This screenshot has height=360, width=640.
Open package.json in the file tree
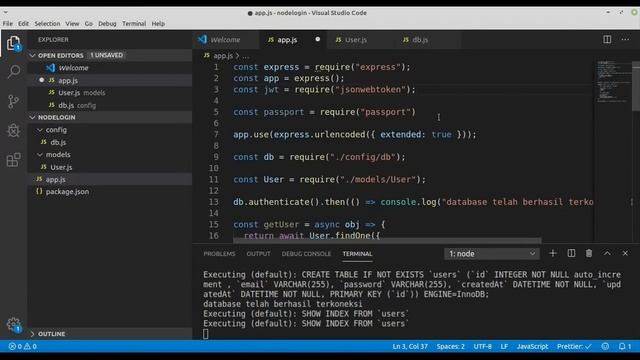pos(110,191)
